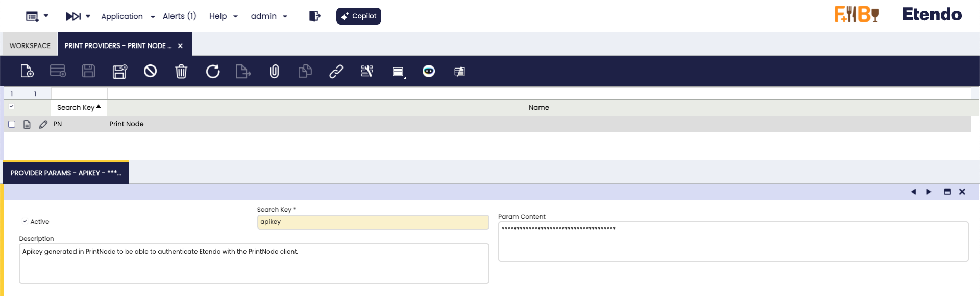
Task: Select the Print Node row checkbox
Action: coord(12,124)
